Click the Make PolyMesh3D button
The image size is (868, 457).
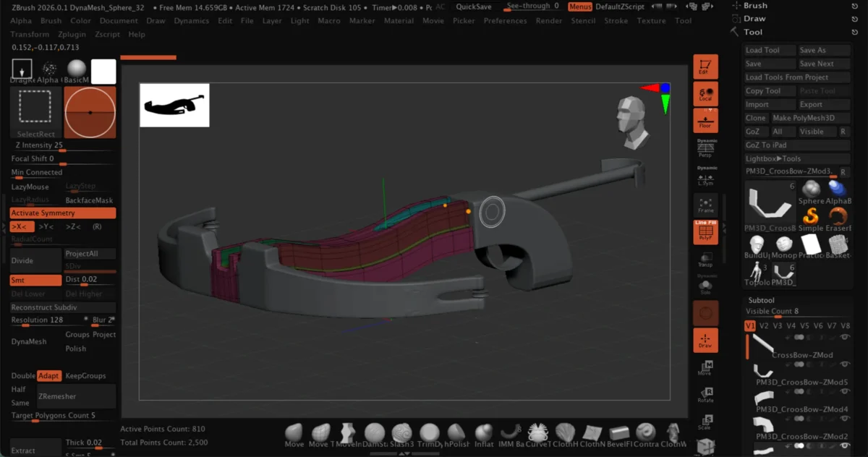803,118
